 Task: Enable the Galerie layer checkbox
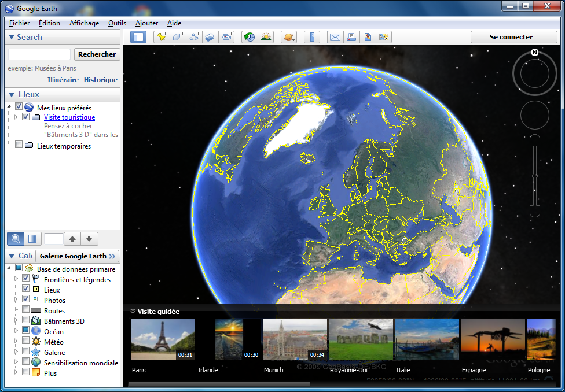(x=25, y=351)
